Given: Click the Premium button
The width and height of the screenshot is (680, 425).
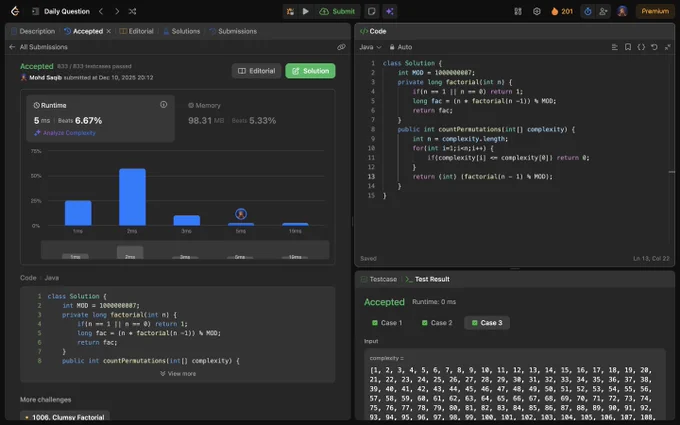Looking at the screenshot, I should pos(655,11).
